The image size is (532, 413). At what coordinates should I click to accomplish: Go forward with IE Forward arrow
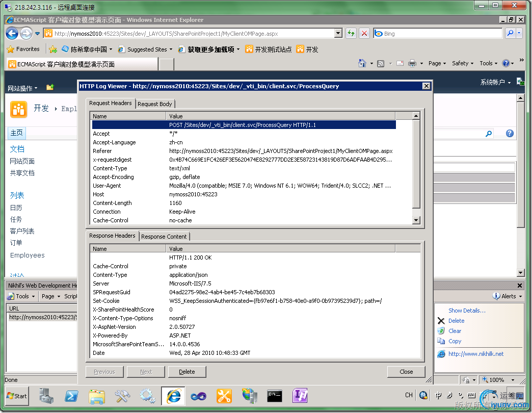click(x=26, y=33)
